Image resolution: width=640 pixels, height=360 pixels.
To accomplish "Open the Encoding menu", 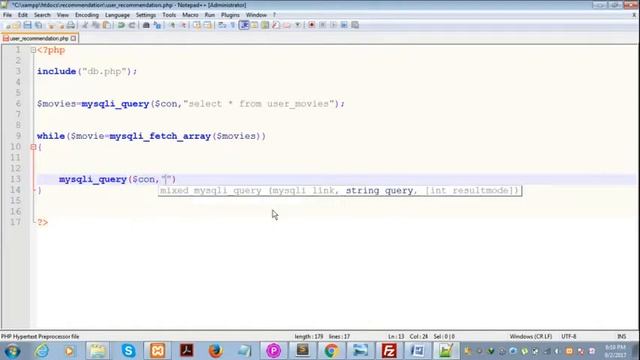I will coord(87,15).
